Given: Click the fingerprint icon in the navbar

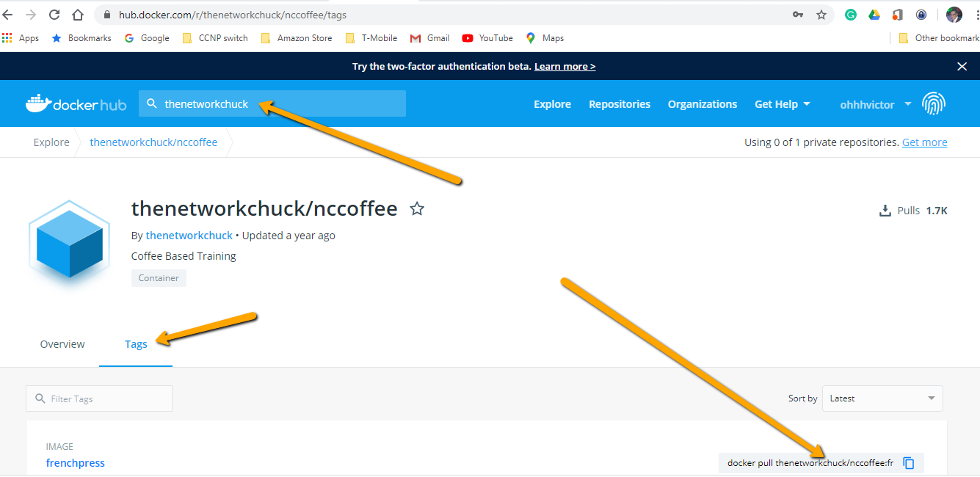Looking at the screenshot, I should 934,103.
